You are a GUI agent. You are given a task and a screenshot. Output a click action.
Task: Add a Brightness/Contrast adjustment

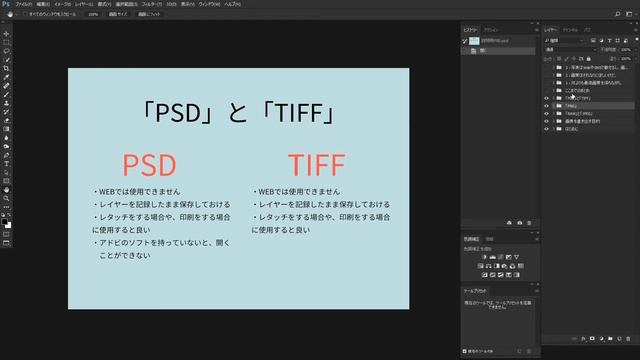pyautogui.click(x=484, y=257)
